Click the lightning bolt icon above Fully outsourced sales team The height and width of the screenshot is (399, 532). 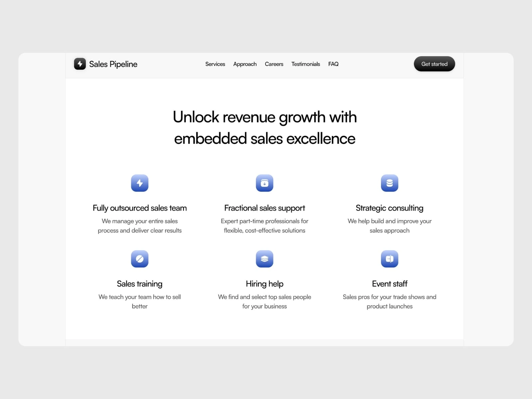click(x=140, y=183)
